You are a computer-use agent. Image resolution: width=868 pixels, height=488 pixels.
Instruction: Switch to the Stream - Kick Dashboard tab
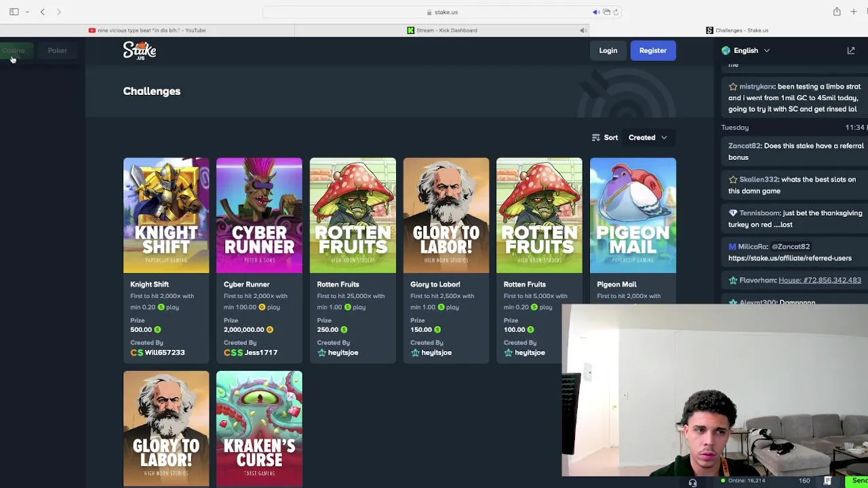click(442, 30)
